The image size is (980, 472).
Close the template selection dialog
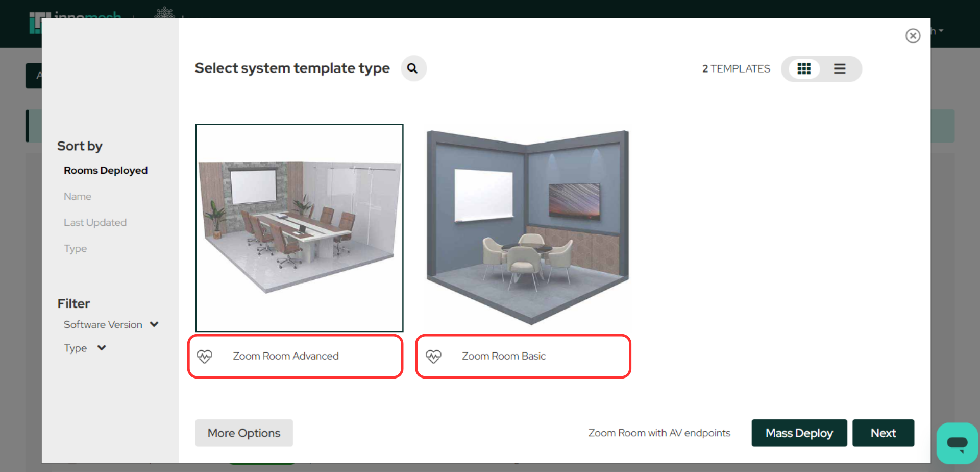913,36
